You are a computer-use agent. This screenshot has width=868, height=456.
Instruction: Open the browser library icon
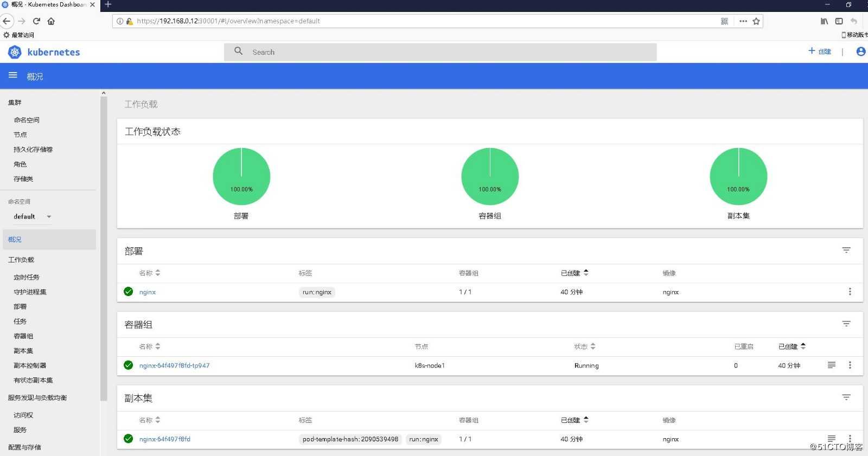tap(824, 21)
